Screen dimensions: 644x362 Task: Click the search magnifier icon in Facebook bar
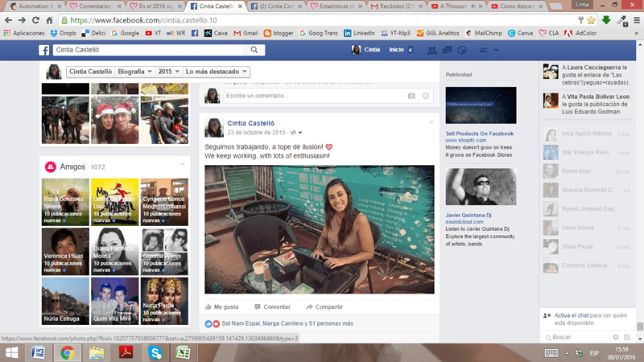pos(254,50)
